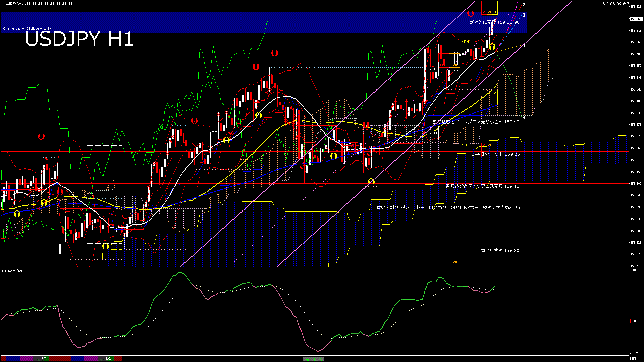
Task: Click the red down-arrow signal near 159.320
Action: coord(41,136)
